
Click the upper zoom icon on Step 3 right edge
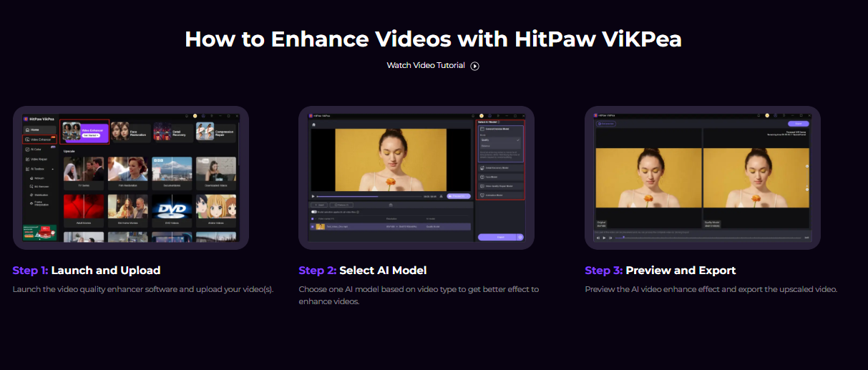[x=807, y=166]
